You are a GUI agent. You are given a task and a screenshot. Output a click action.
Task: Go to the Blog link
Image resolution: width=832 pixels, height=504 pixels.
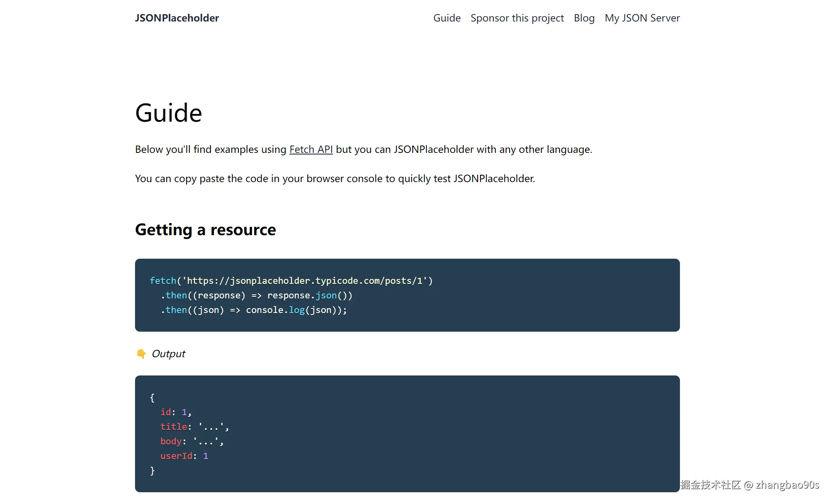584,18
